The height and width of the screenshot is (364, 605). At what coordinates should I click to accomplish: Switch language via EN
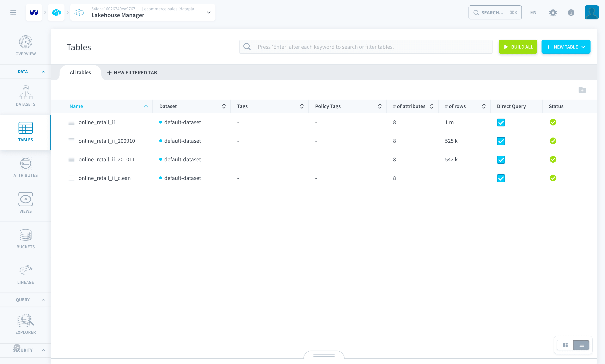tap(533, 13)
